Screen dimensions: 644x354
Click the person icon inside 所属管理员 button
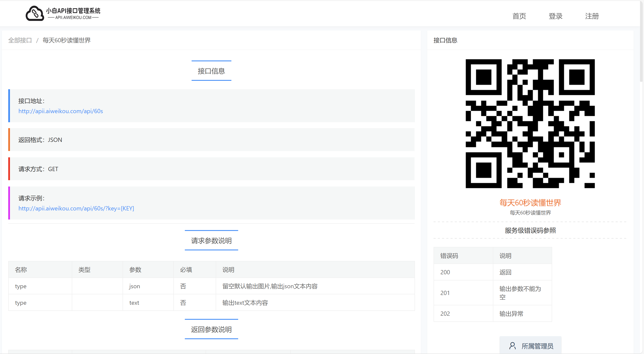(x=513, y=346)
